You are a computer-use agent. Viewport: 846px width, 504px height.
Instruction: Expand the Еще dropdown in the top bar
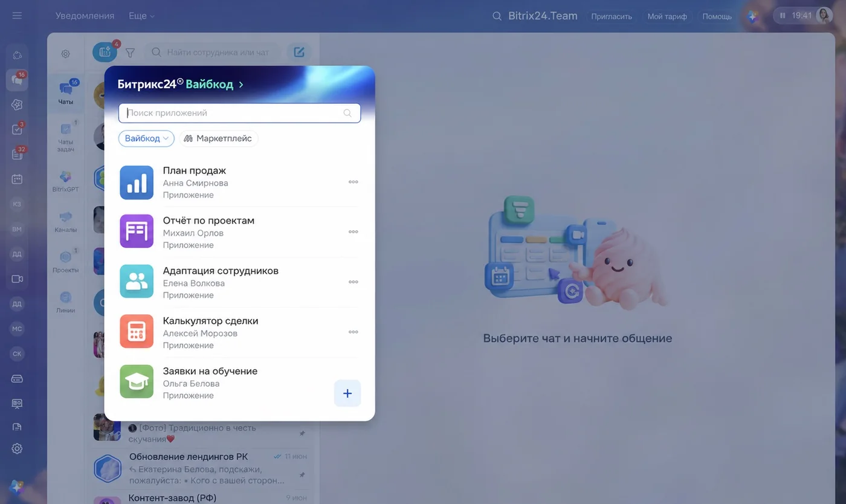coord(142,16)
